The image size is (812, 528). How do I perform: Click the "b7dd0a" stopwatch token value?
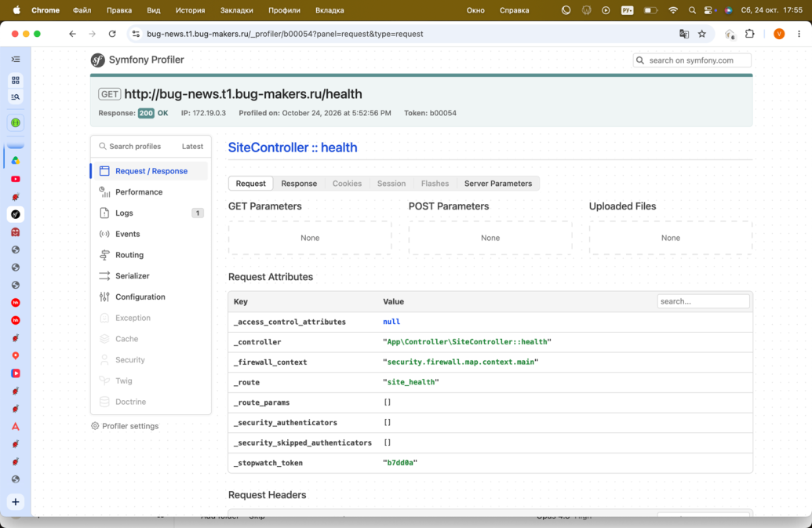400,463
